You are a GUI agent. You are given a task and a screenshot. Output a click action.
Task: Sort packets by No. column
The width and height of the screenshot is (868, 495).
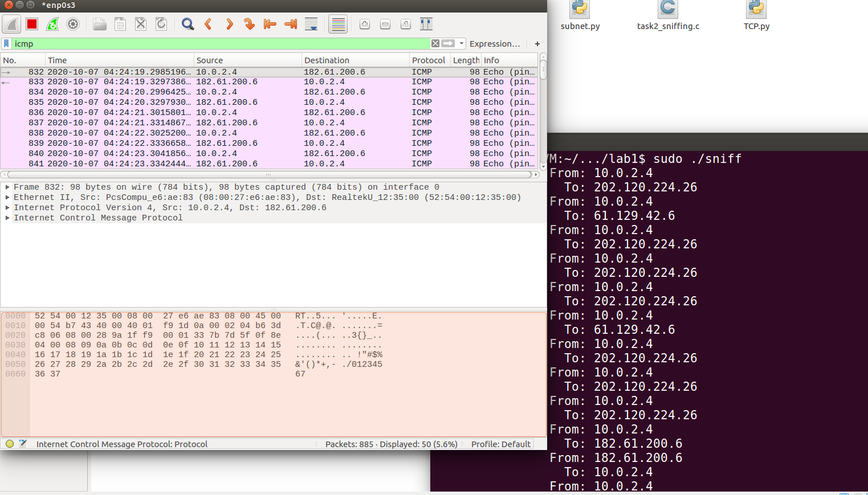[x=23, y=60]
